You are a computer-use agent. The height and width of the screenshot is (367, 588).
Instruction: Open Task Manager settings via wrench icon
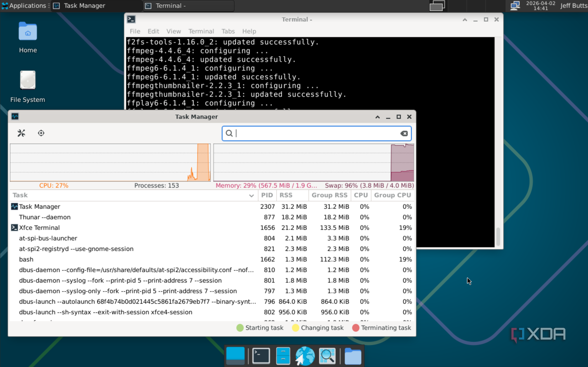21,133
